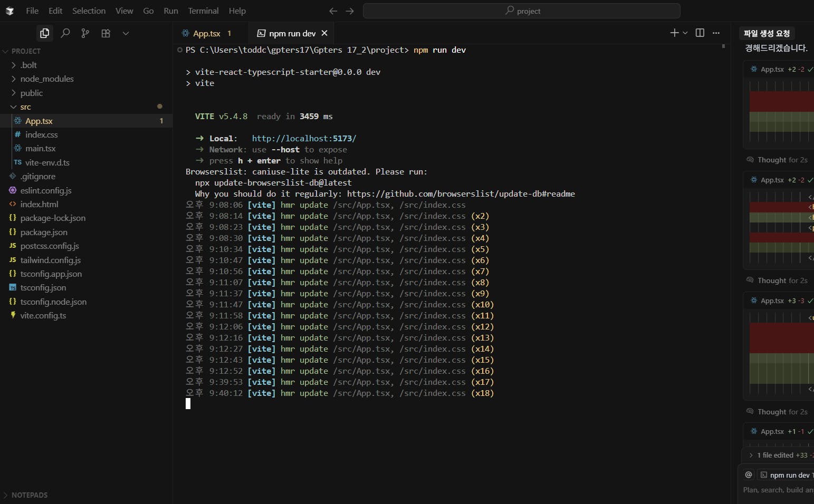Open the Run menu
The width and height of the screenshot is (814, 504).
click(x=171, y=11)
